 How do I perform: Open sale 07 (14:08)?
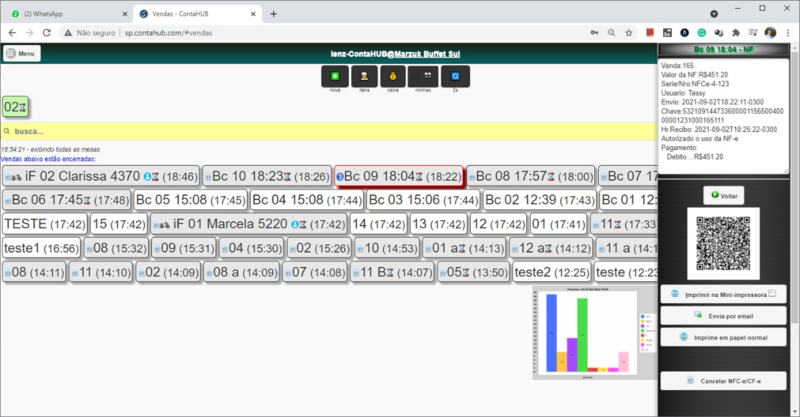[x=315, y=272]
